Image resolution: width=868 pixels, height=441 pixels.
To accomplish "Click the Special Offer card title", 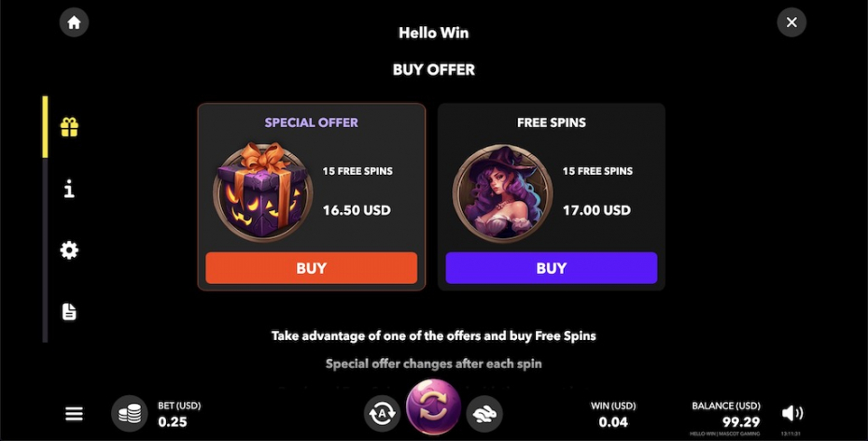I will pyautogui.click(x=311, y=122).
